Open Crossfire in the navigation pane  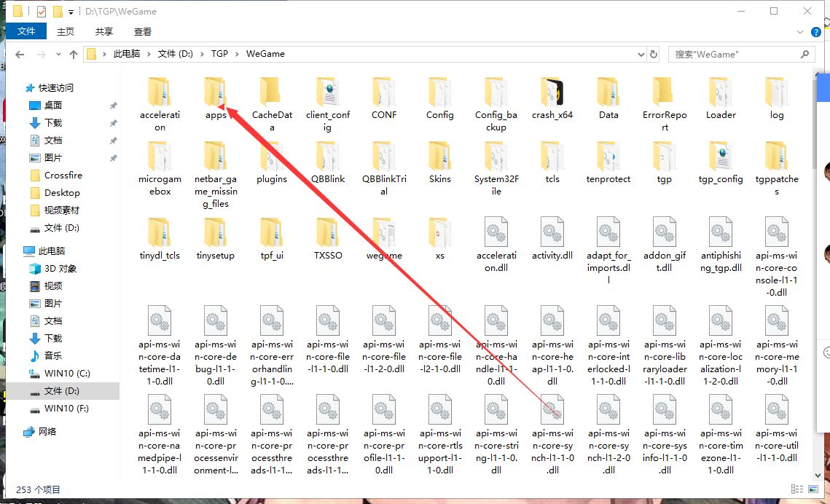[63, 175]
